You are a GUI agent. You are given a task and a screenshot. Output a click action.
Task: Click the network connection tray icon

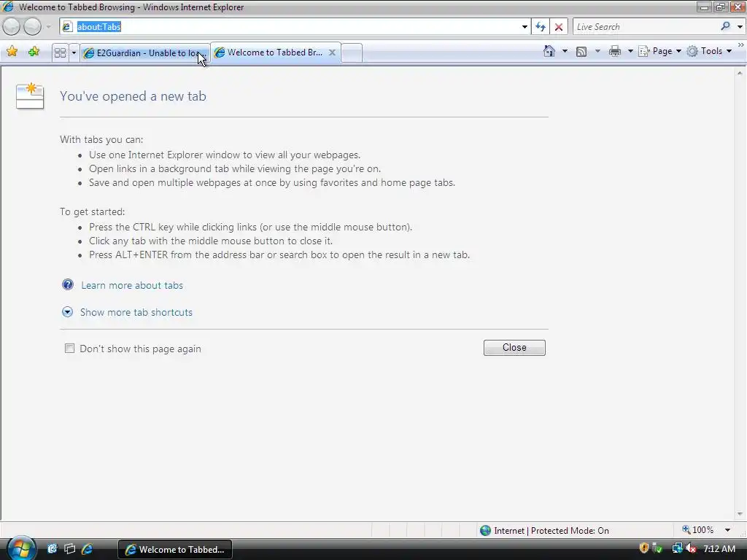pyautogui.click(x=676, y=548)
